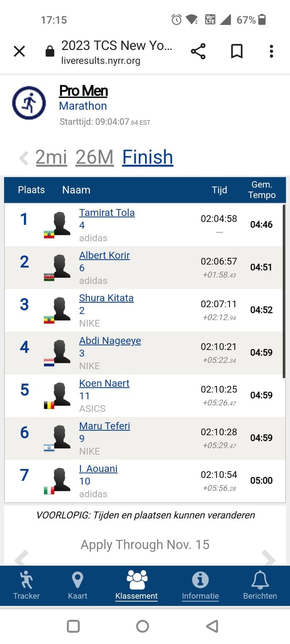Bookmark this page with the bookmark icon
The image size is (290, 644).
pos(237,51)
